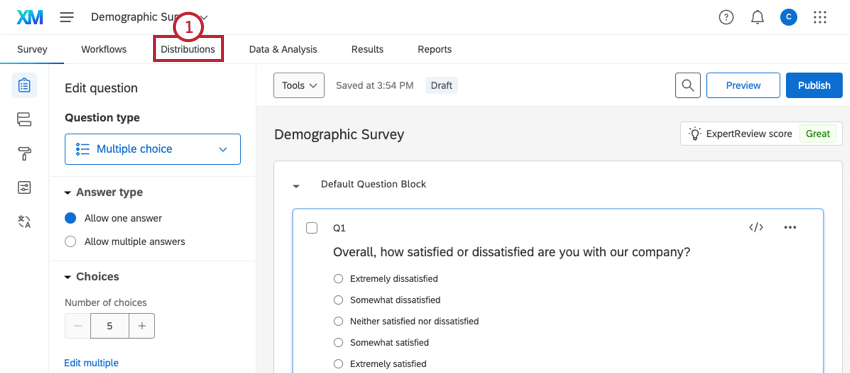The height and width of the screenshot is (373, 850).
Task: Open the Tools dropdown
Action: click(299, 85)
